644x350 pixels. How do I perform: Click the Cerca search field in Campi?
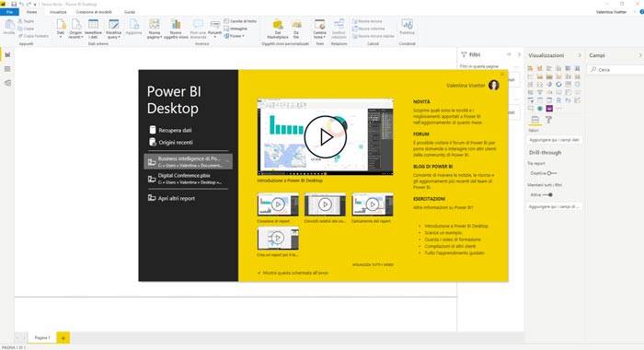pyautogui.click(x=617, y=69)
